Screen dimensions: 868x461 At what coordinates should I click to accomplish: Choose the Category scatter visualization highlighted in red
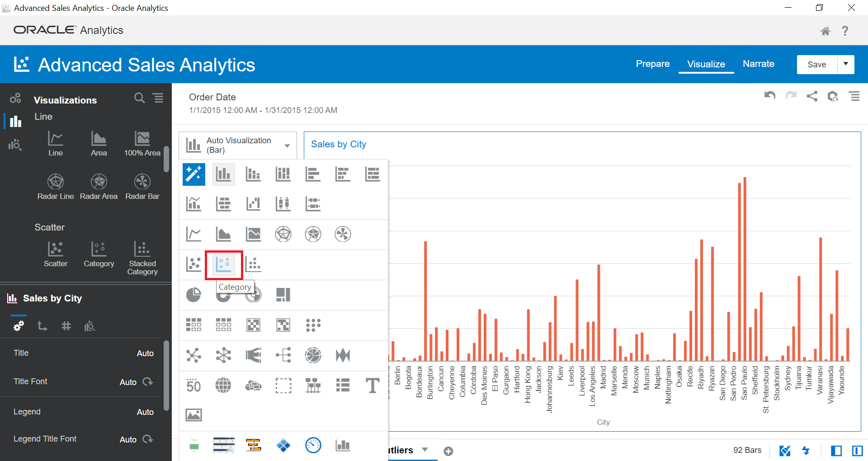pyautogui.click(x=223, y=265)
